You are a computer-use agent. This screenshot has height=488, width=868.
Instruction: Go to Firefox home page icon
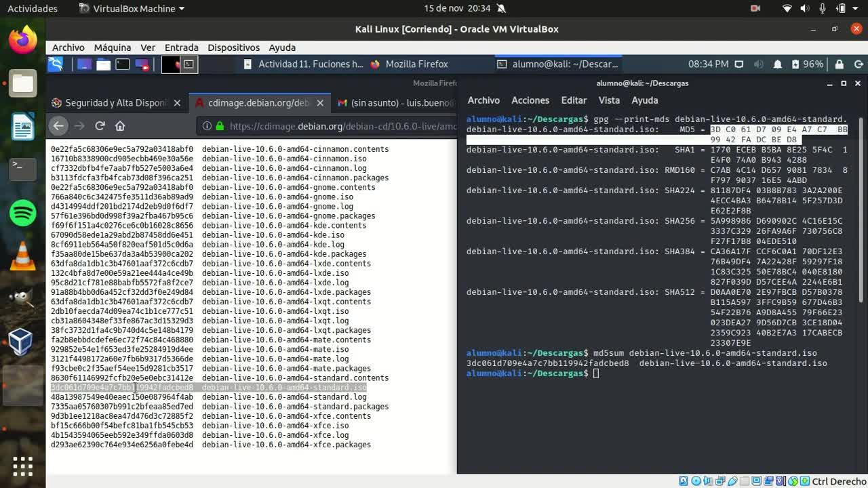[120, 126]
